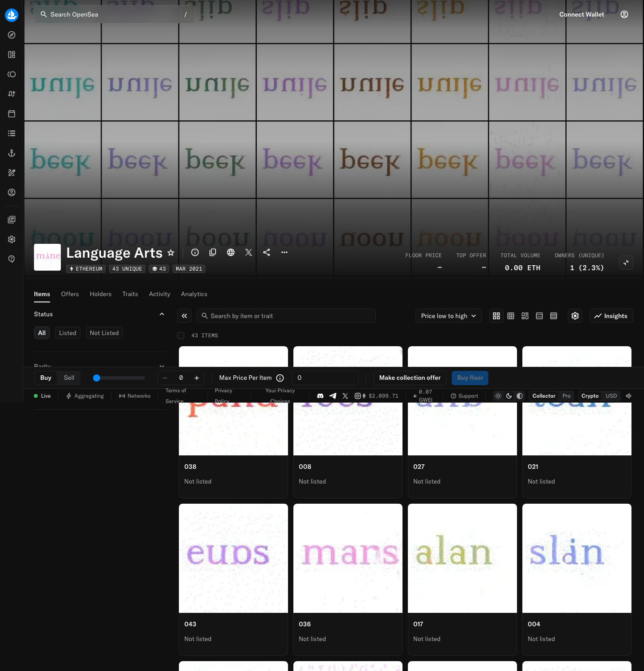Open the Insights panel
This screenshot has height=671, width=644.
pos(611,316)
